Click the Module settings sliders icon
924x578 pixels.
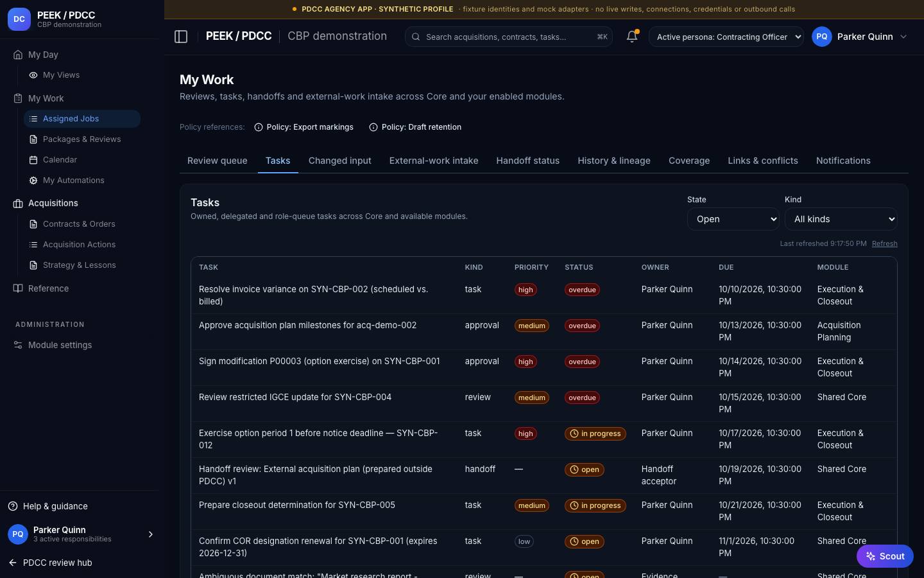(18, 345)
